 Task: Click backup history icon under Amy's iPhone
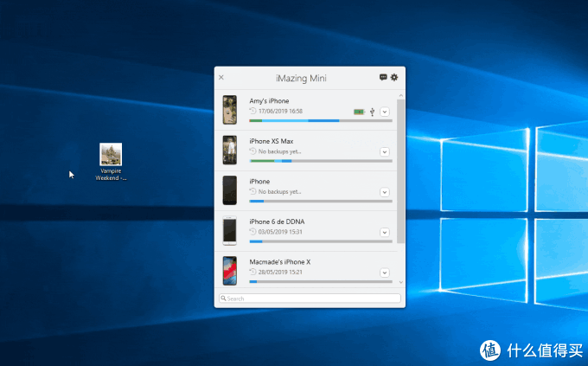[252, 111]
